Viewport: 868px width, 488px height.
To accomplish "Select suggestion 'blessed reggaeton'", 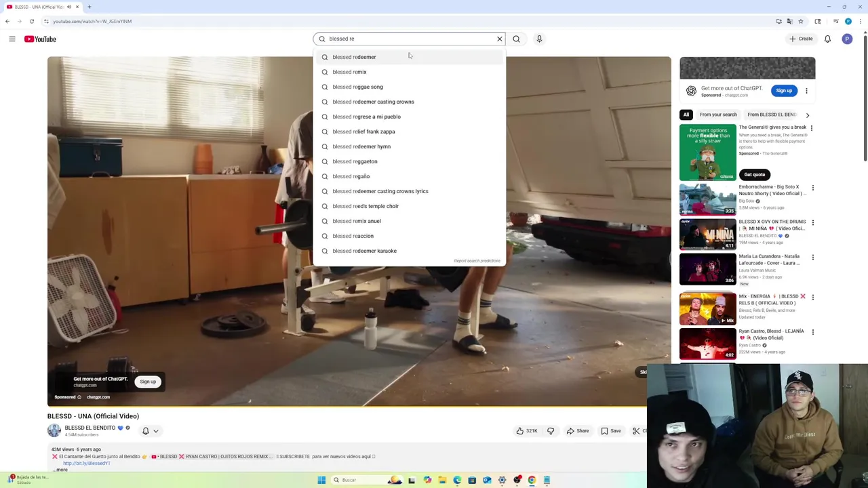I will [410, 161].
